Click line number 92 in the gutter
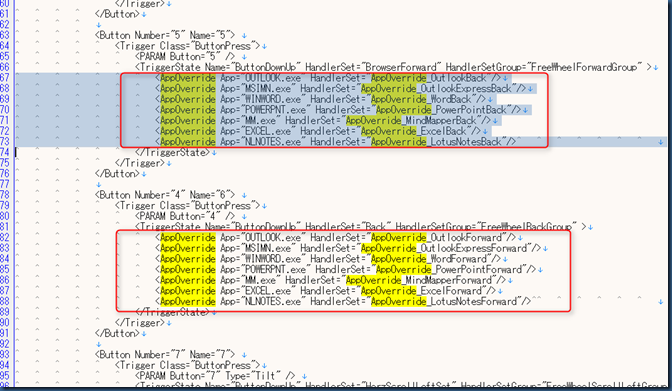Image resolution: width=672 pixels, height=391 pixels. [x=5, y=344]
